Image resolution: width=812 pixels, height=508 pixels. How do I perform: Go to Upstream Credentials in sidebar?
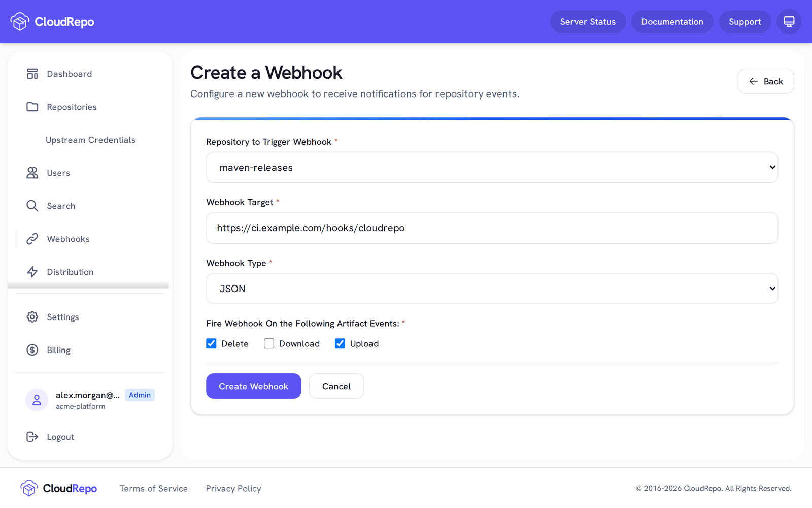[x=90, y=140]
